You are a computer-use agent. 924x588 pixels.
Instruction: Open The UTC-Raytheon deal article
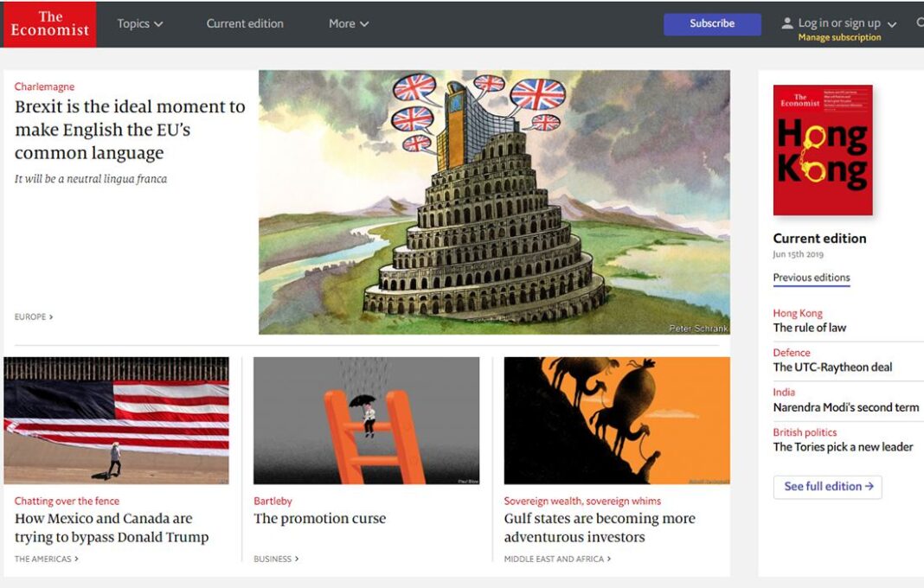pos(832,367)
